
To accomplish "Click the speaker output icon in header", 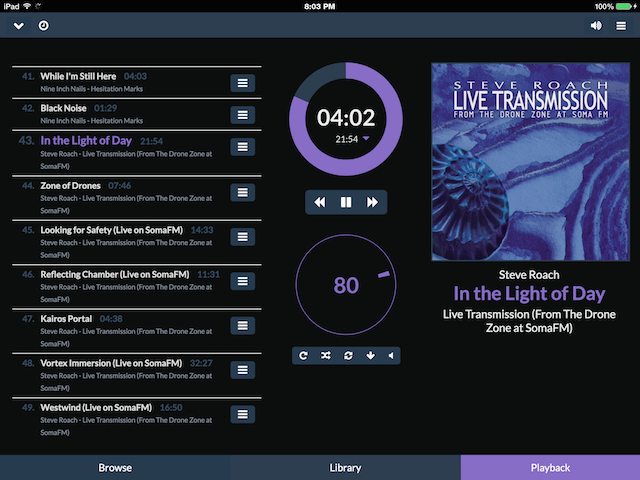I will pos(596,26).
